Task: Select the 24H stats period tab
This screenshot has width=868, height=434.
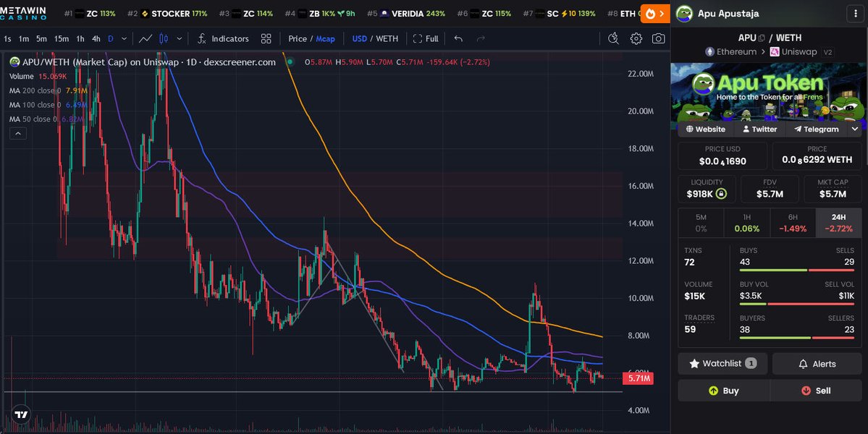Action: (x=838, y=223)
